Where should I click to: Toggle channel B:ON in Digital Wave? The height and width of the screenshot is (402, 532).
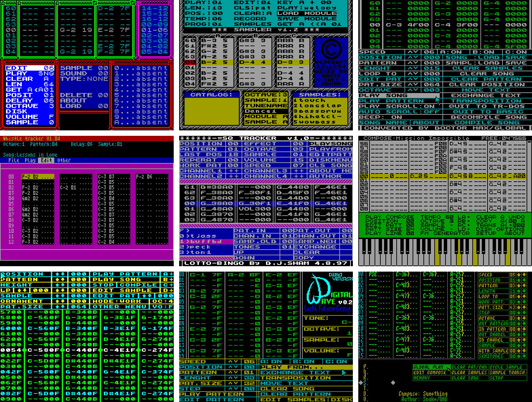(304, 362)
